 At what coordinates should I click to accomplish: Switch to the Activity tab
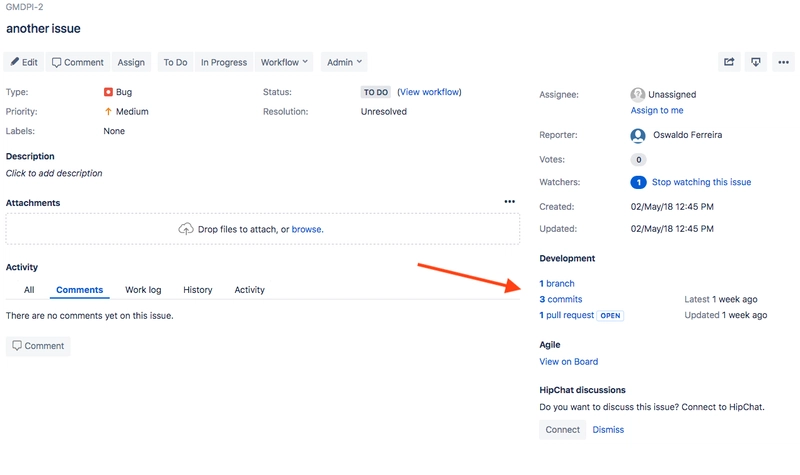(x=249, y=290)
